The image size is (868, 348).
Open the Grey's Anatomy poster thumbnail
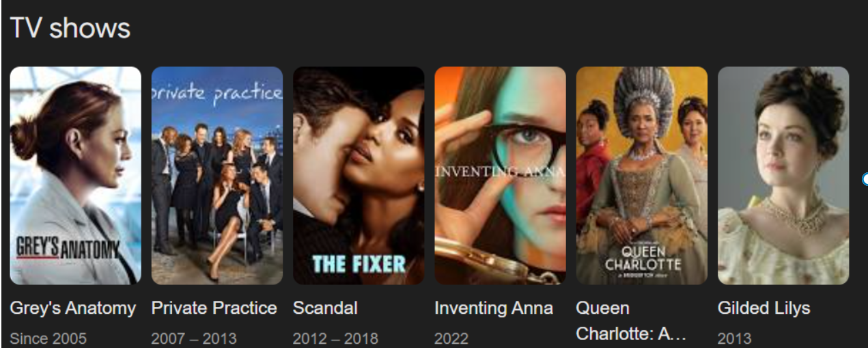(x=75, y=176)
